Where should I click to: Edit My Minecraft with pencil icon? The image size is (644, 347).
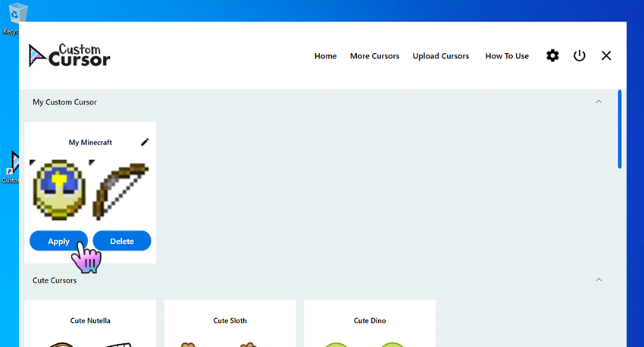145,142
